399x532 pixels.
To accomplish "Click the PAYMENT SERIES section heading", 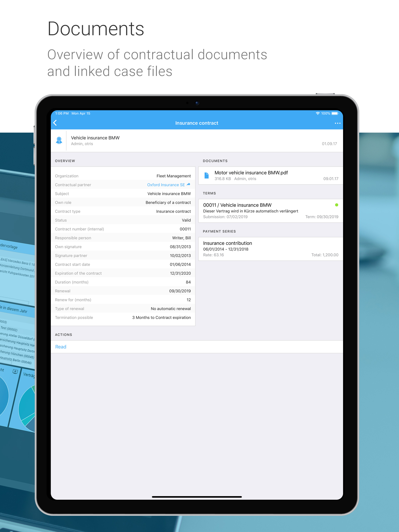I will [x=219, y=231].
